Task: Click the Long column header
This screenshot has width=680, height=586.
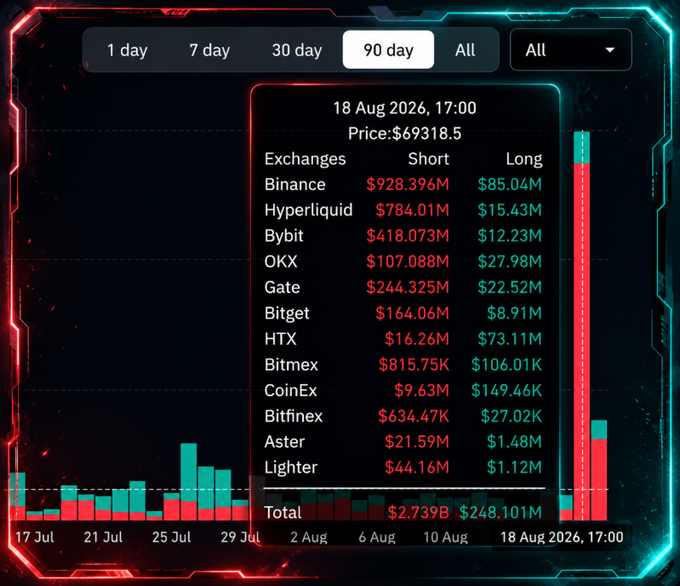Action: click(x=524, y=159)
